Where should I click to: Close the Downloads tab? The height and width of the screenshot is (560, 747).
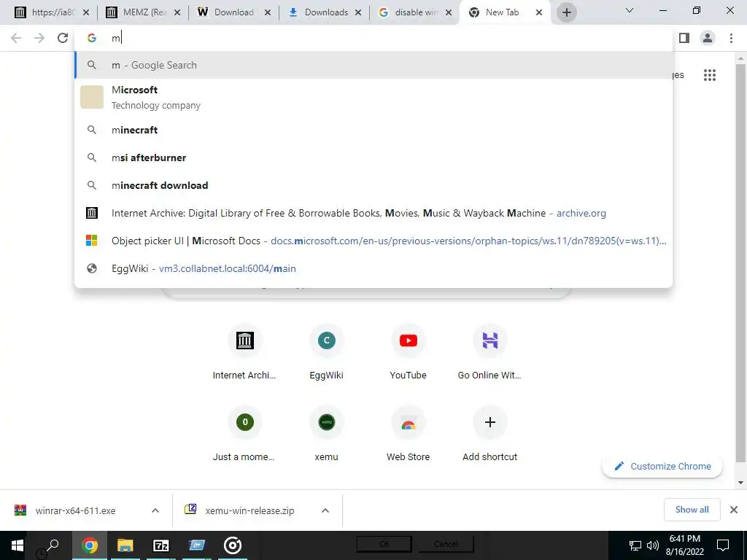pos(358,12)
